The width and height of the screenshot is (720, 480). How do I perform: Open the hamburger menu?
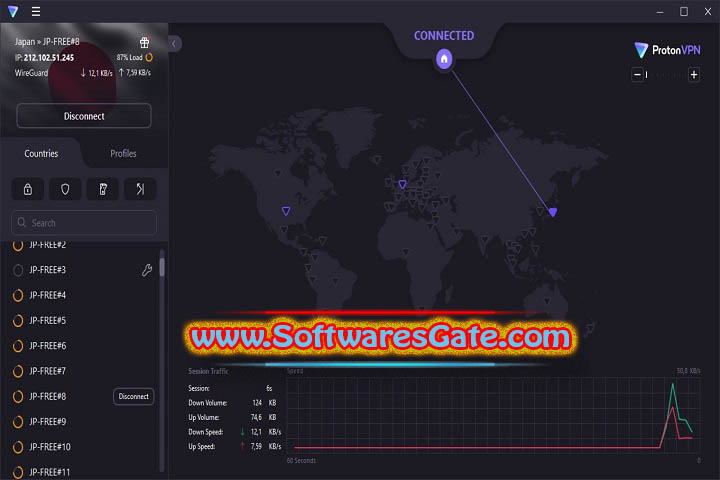(x=35, y=11)
